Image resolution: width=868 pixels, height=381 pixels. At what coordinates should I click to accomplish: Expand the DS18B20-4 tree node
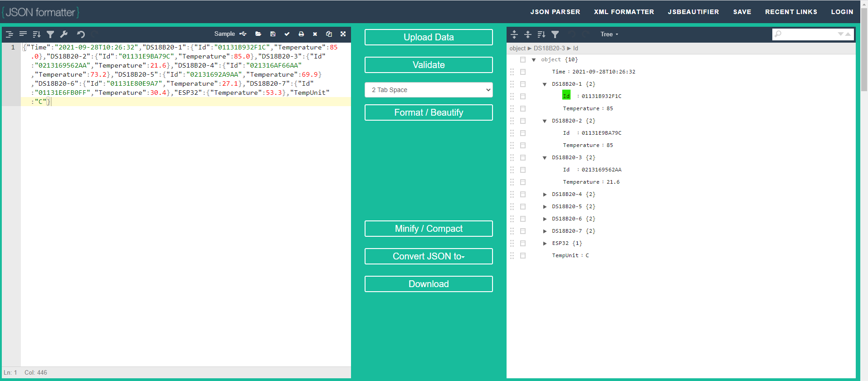pos(545,194)
